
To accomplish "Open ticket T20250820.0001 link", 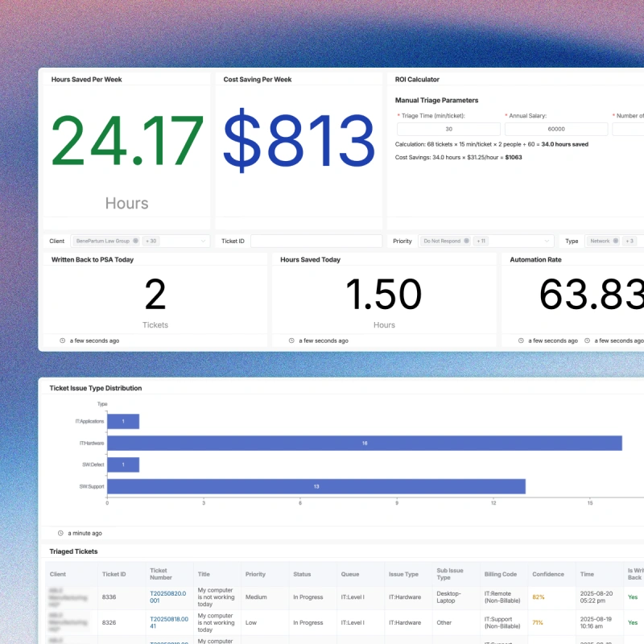I will tap(167, 597).
